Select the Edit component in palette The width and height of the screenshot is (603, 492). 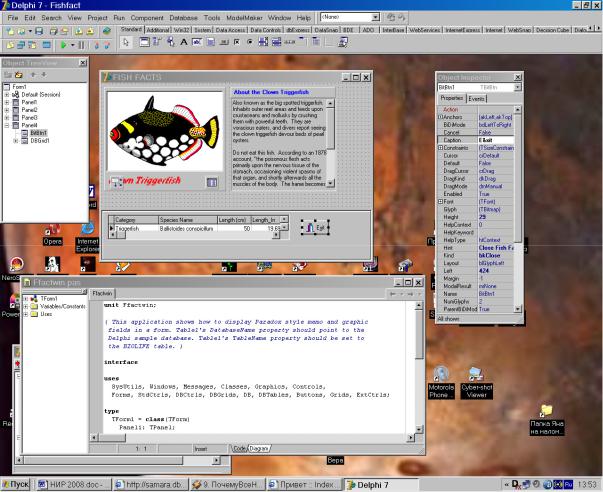[x=197, y=42]
